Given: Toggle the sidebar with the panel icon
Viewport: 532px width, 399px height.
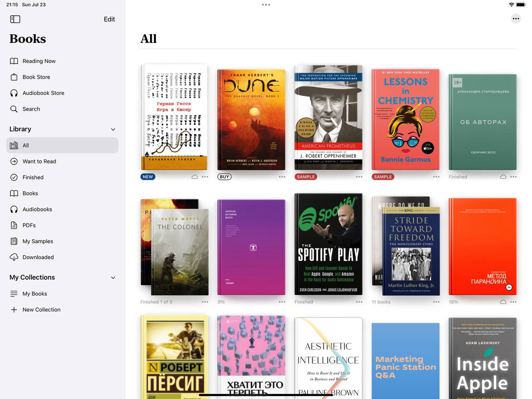Looking at the screenshot, I should click(15, 19).
